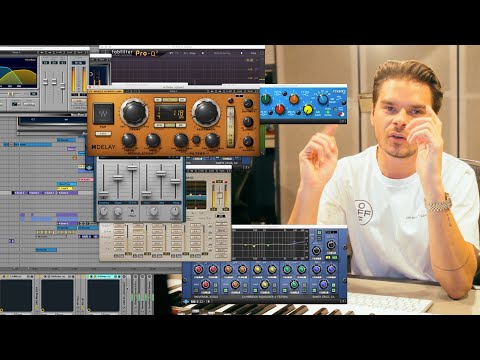Viewport: 480px width, 360px height.
Task: Click the link button between H-Delay's filter knobs
Action: 197,140
